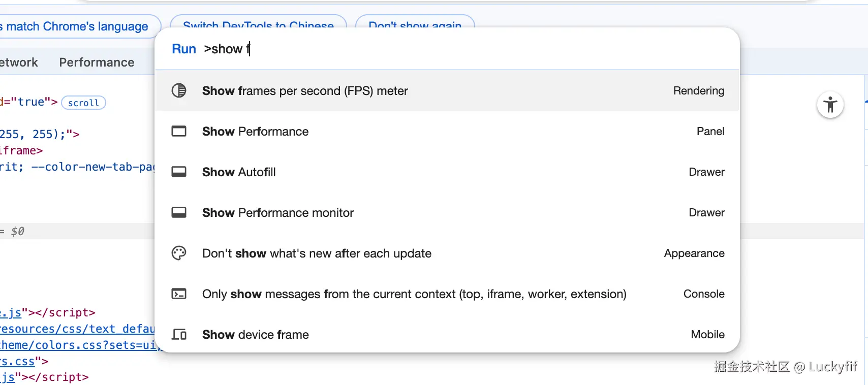This screenshot has height=385, width=868.
Task: Click the Performance panel icon
Action: coord(179,132)
